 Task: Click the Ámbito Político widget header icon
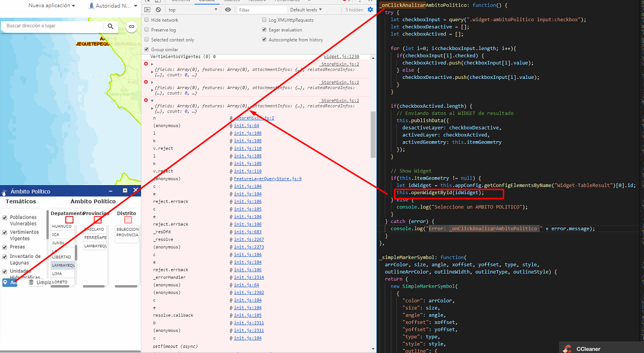tap(5, 192)
